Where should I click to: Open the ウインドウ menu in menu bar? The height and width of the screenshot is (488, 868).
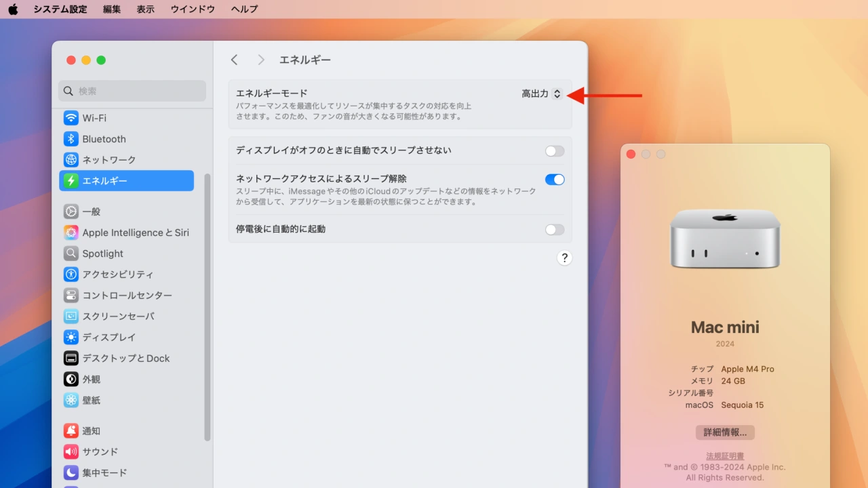(x=193, y=9)
